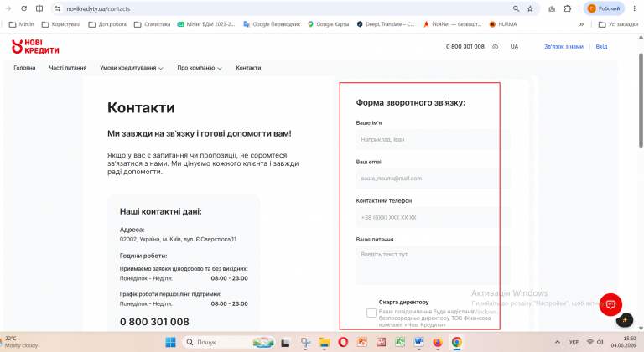Open Excel from taskbar
Screen dimensions: 644x352
[400, 342]
